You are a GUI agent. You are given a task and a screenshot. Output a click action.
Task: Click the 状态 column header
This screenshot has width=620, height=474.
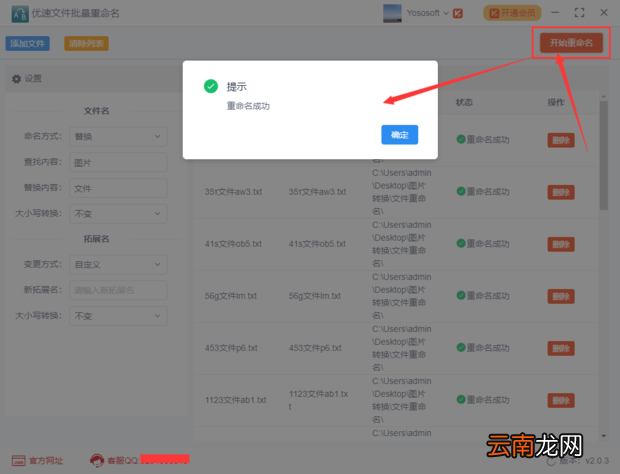point(464,102)
